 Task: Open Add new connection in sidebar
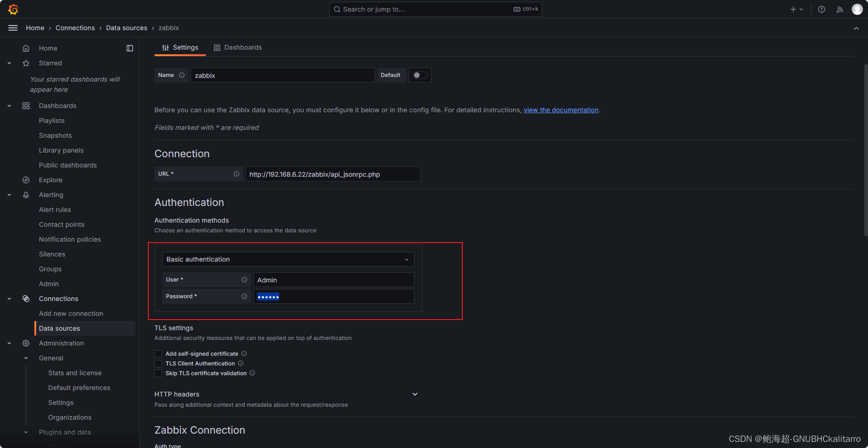point(71,314)
